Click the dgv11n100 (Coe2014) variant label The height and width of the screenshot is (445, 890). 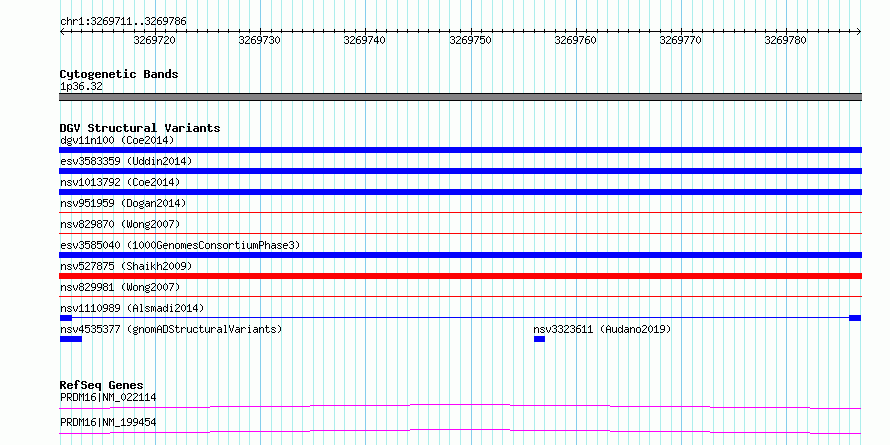[117, 140]
